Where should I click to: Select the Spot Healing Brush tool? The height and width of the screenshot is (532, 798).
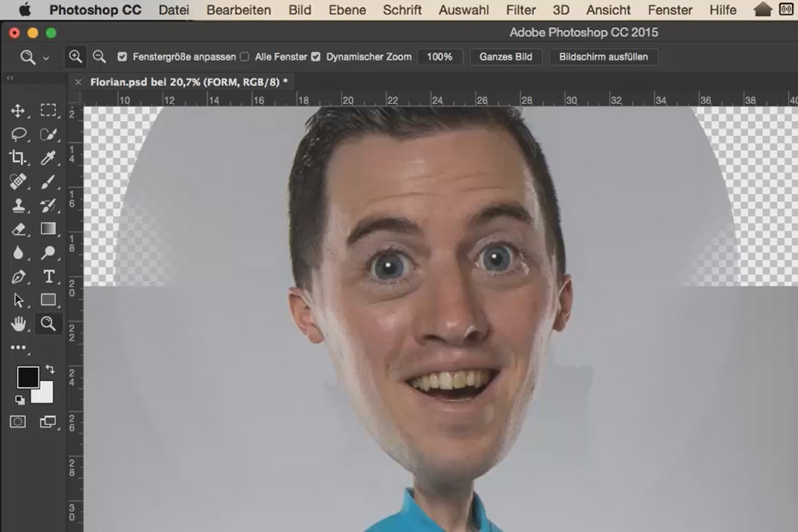(18, 182)
